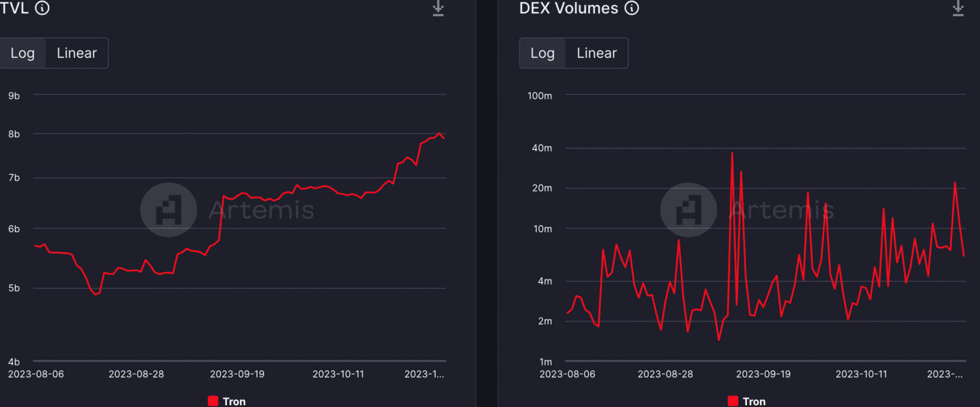Download the DEX Volumes chart data
980x407 pixels.
click(958, 8)
